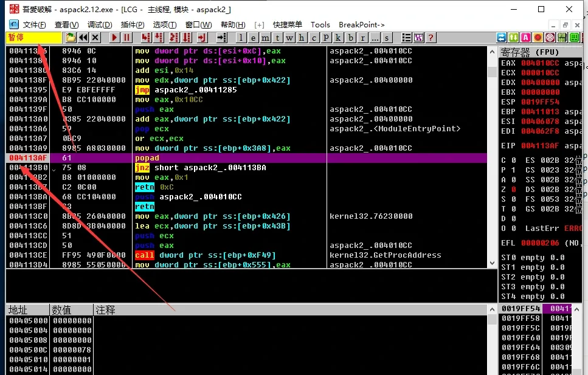The width and height of the screenshot is (588, 375).
Task: Open the Patches window via the 'p' button
Action: (x=326, y=38)
